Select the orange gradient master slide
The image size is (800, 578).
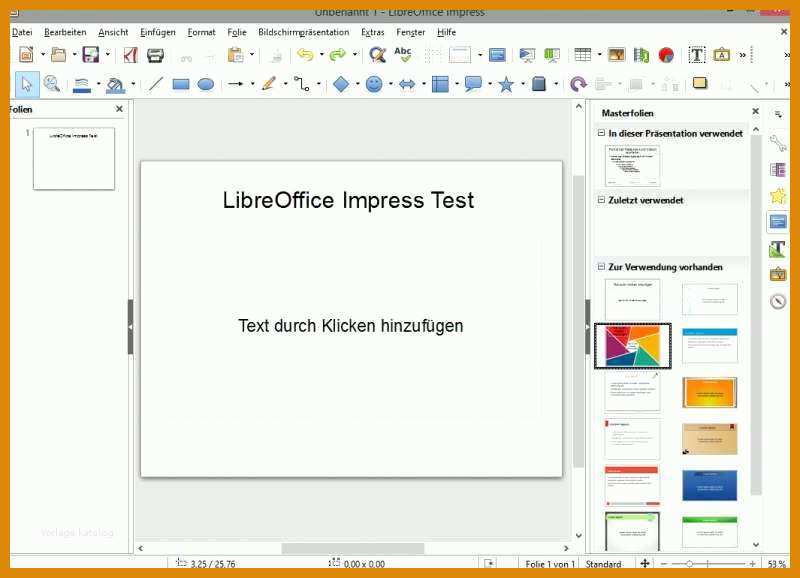(x=709, y=392)
